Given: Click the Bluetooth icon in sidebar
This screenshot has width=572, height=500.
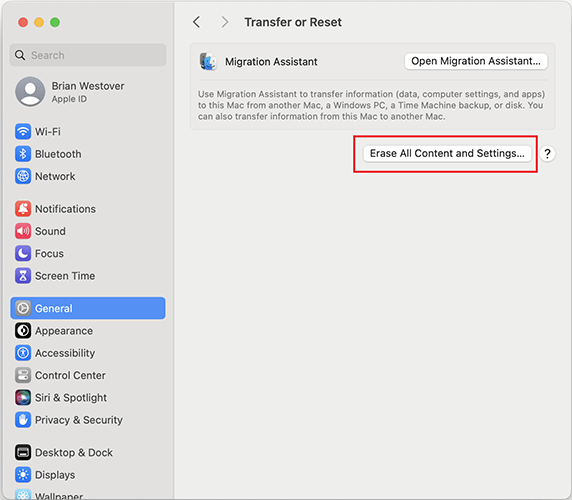Looking at the screenshot, I should tap(23, 154).
